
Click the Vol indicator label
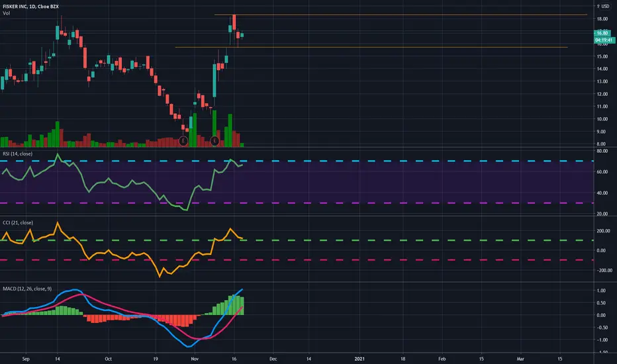(7, 13)
